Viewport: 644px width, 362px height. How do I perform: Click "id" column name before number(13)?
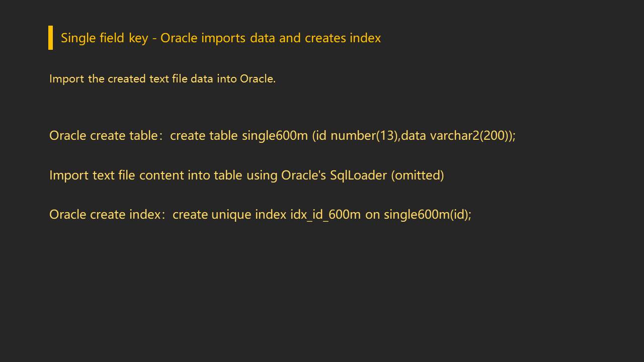point(321,136)
